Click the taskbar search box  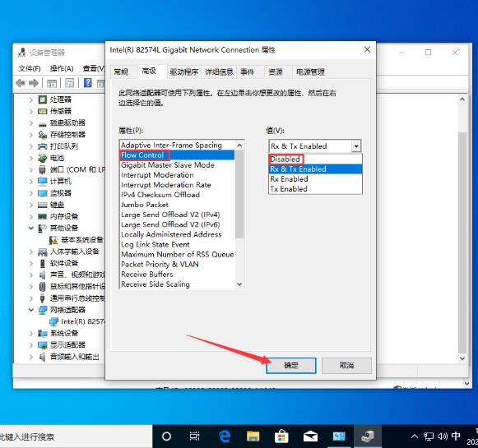click(76, 436)
